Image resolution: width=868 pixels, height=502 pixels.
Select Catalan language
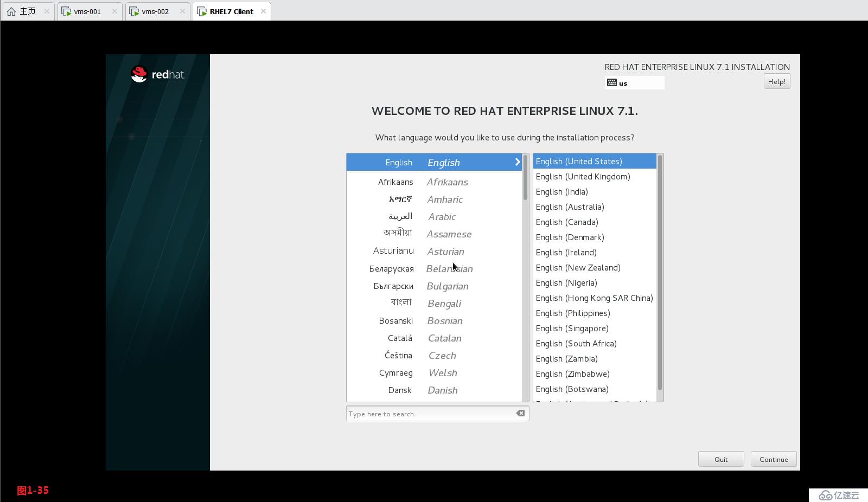[x=434, y=338]
